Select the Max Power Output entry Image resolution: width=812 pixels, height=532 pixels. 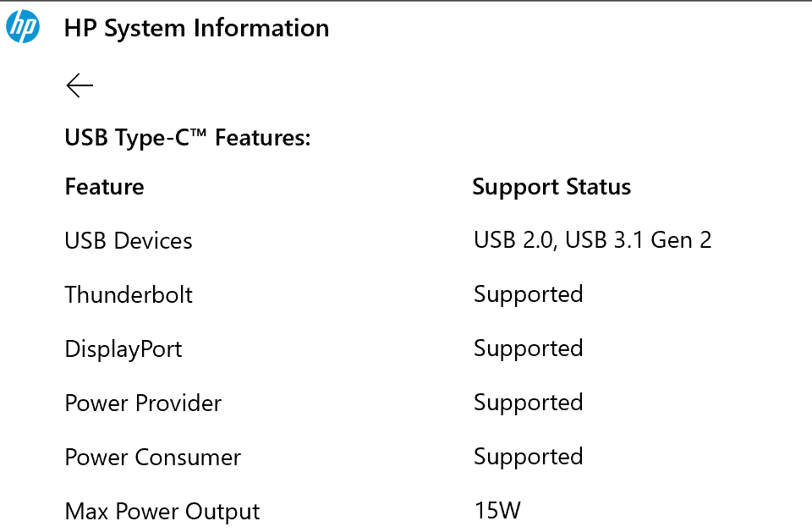point(162,511)
